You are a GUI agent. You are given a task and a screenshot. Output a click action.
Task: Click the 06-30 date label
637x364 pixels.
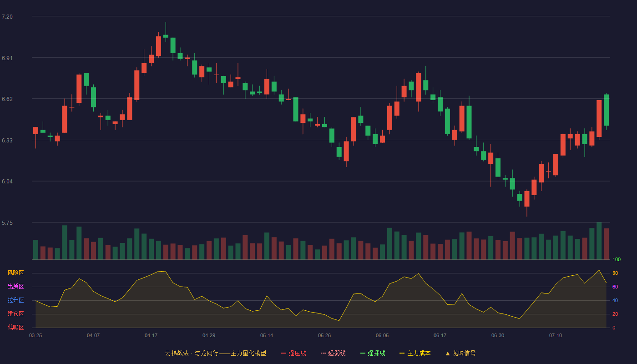pos(498,335)
